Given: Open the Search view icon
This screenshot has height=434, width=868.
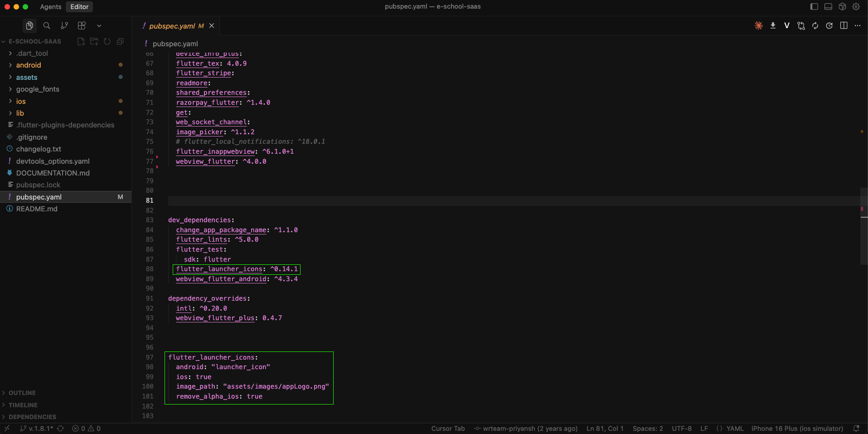Looking at the screenshot, I should pos(47,26).
